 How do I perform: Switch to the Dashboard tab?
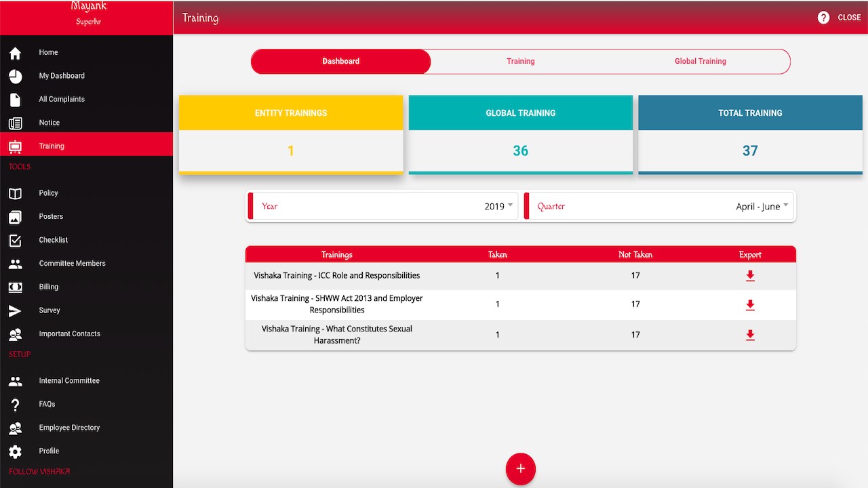(340, 61)
